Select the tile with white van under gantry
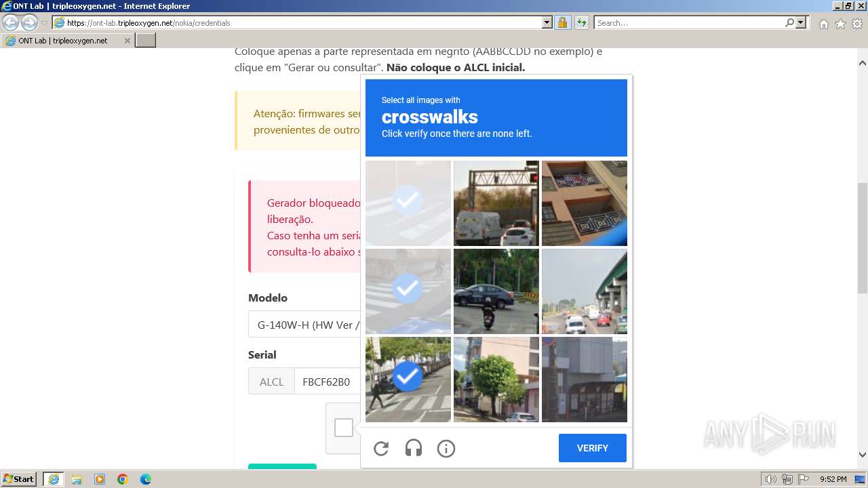 point(496,203)
